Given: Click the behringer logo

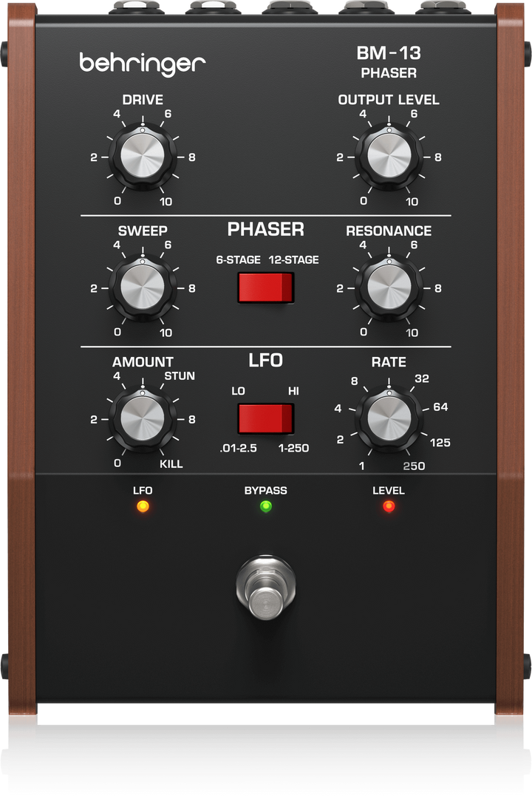Looking at the screenshot, I should 142,64.
